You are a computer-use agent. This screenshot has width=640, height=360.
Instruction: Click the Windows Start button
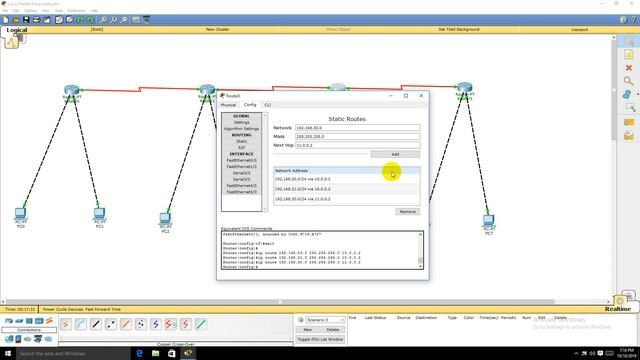[8, 353]
